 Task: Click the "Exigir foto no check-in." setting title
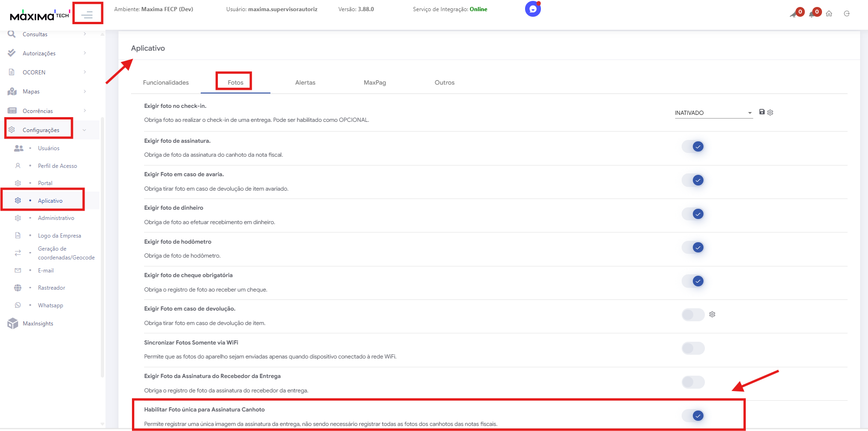[x=175, y=106]
